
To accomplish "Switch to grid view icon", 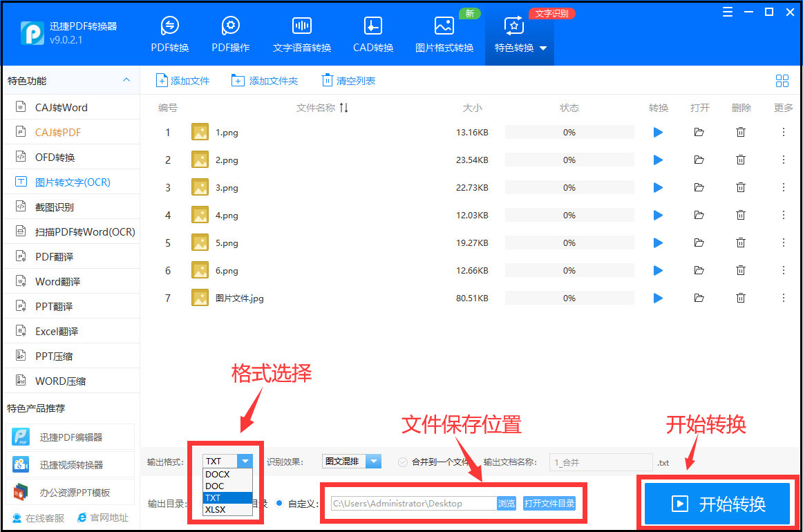I will point(782,80).
